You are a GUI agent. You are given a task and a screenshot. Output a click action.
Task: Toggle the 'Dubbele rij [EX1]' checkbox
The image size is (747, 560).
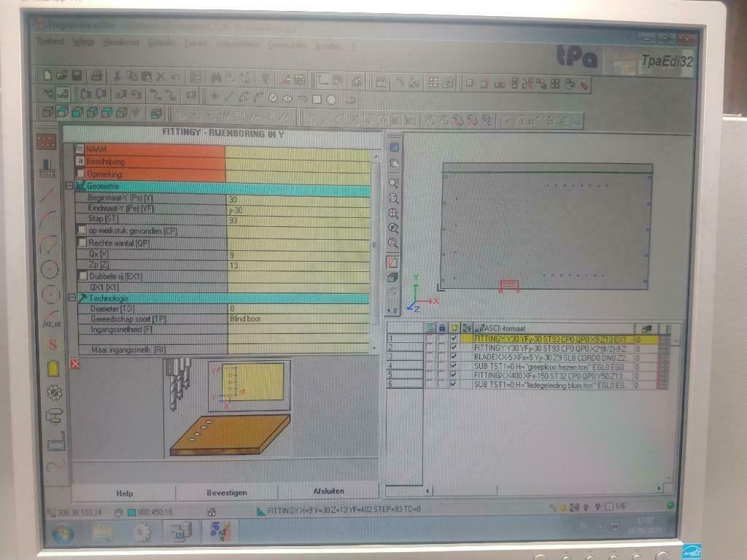[82, 276]
